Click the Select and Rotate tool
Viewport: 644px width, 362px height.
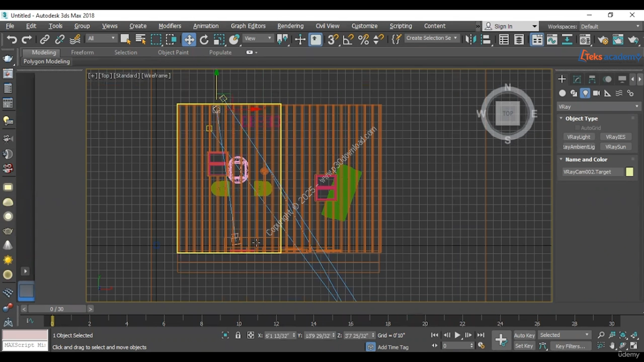[204, 40]
